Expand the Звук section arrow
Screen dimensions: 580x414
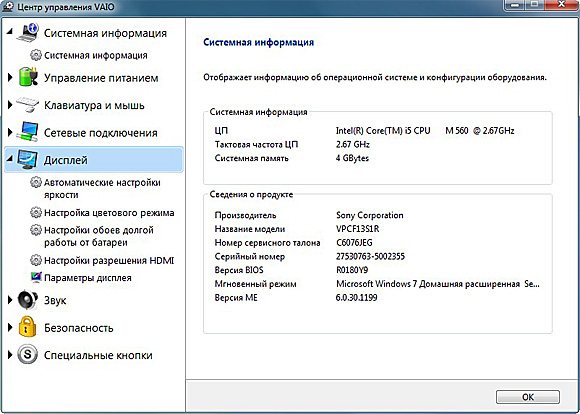(x=10, y=300)
